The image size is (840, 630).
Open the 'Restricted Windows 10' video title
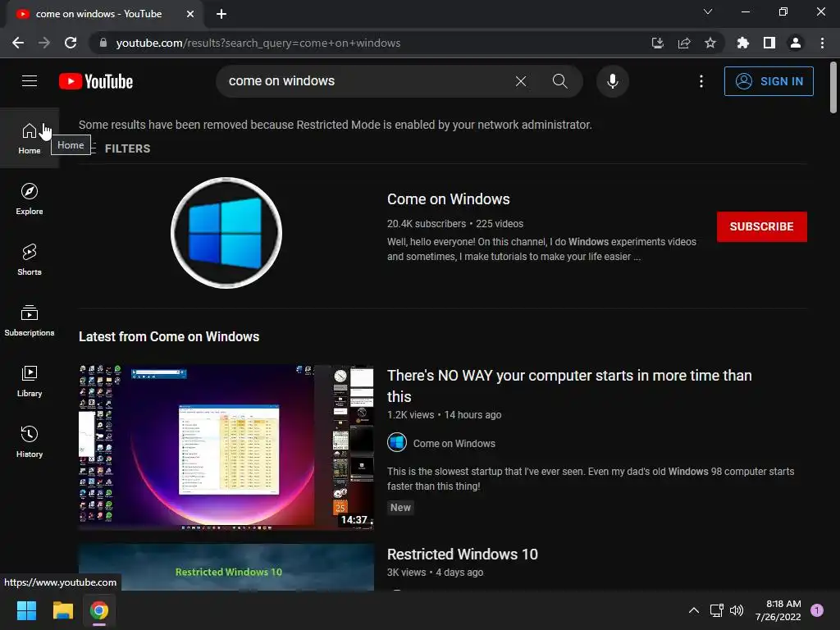click(x=463, y=554)
